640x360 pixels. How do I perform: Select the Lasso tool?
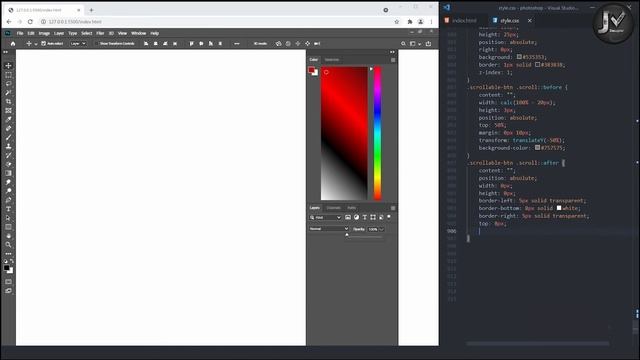tap(8, 84)
